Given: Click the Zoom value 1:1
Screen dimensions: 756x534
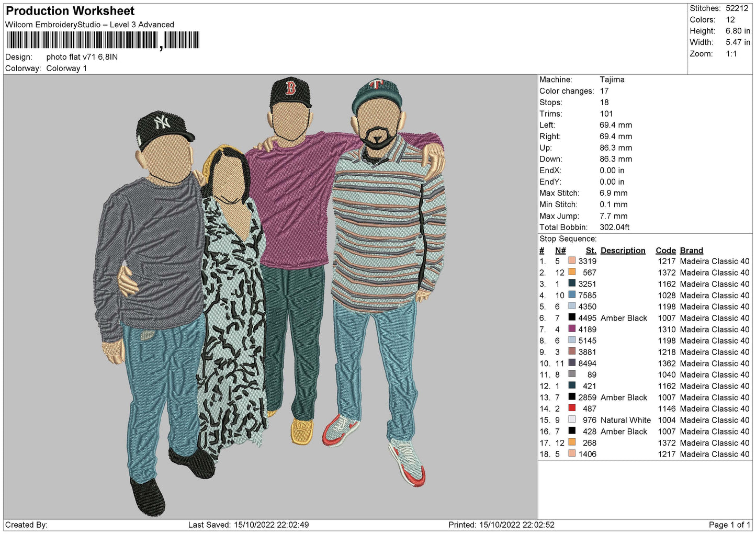Looking at the screenshot, I should (x=731, y=54).
